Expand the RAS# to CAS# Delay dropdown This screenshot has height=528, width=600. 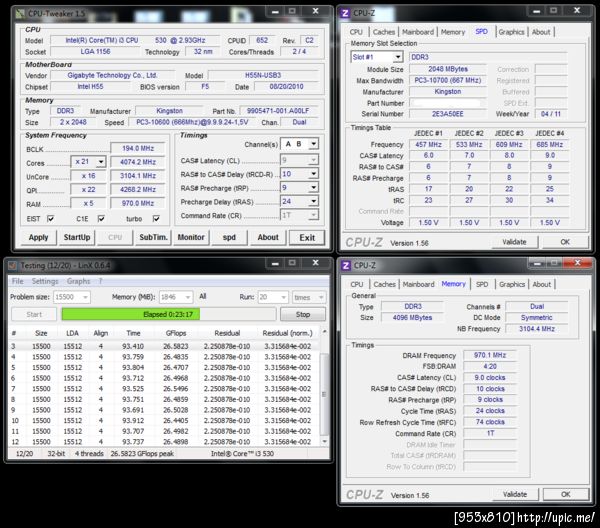pyautogui.click(x=312, y=173)
